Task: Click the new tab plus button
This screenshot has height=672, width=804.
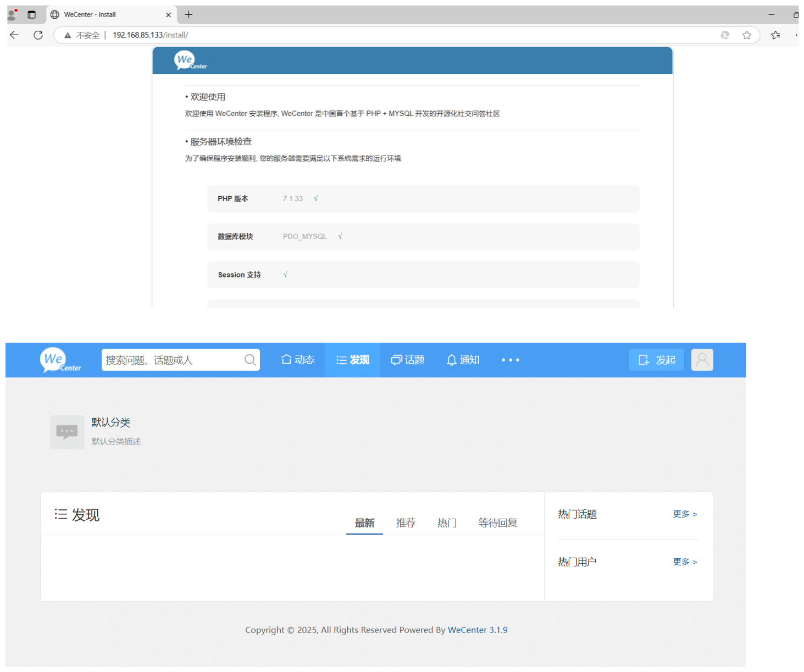Action: [188, 15]
